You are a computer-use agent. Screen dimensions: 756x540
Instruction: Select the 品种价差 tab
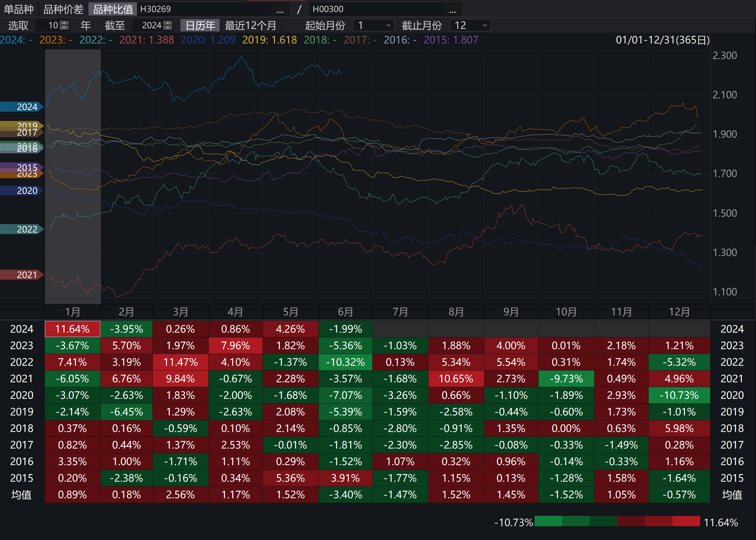(63, 9)
